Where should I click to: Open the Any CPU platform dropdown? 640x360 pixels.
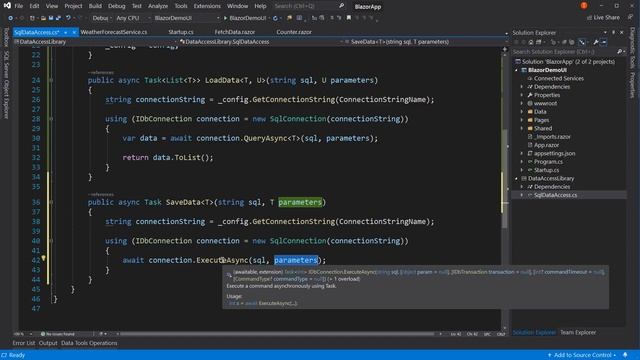(x=133, y=18)
